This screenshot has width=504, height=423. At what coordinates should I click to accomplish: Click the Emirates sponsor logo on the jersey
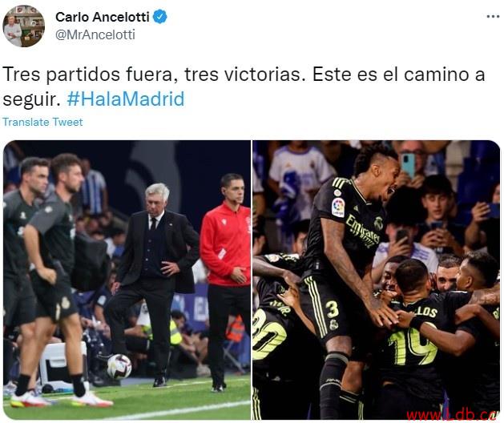pyautogui.click(x=362, y=231)
